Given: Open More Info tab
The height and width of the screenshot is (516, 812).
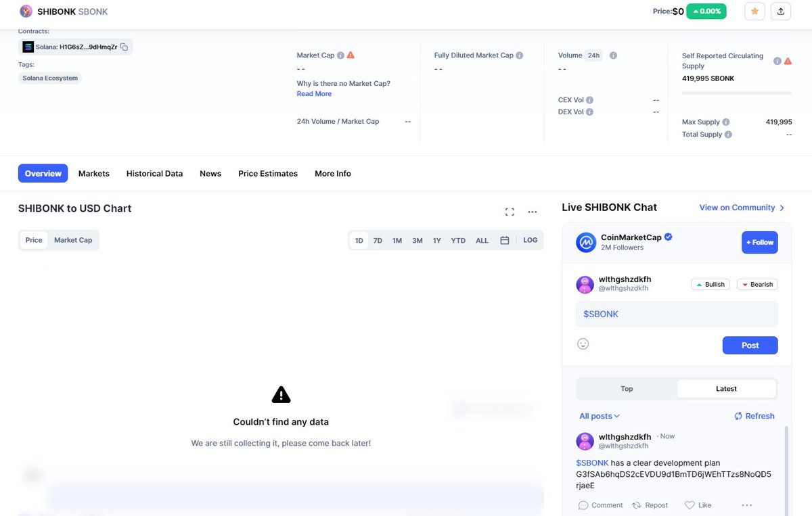Looking at the screenshot, I should point(333,173).
